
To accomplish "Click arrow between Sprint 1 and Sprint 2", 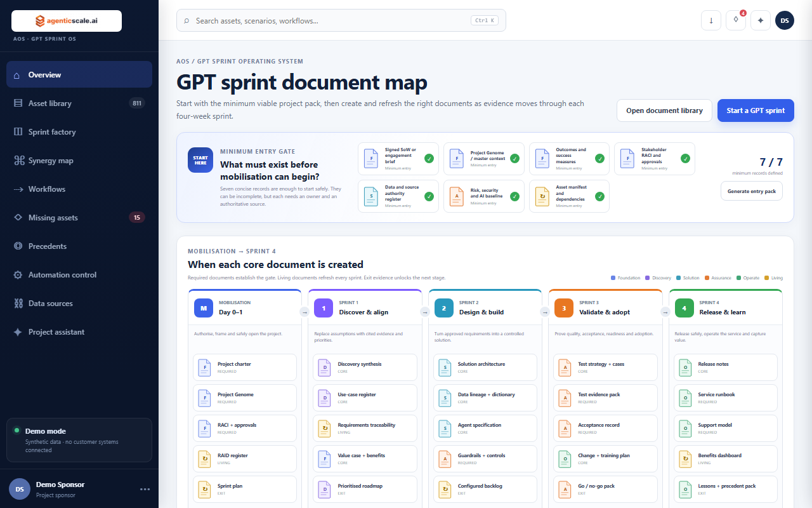I will 425,312.
